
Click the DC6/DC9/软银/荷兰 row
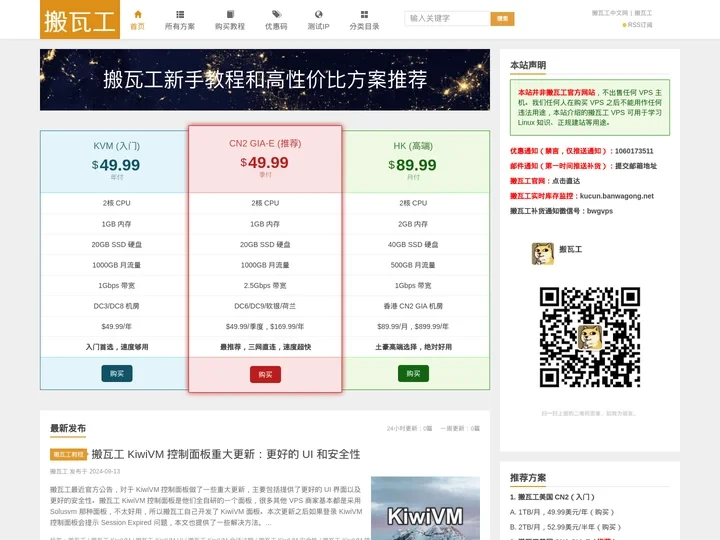[x=265, y=306]
